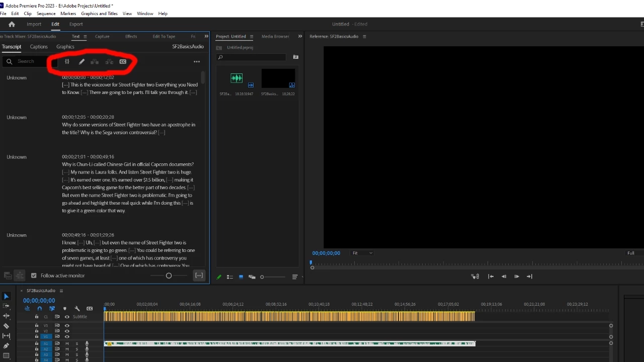
Task: Select the Ripple Edit tool
Action: click(x=6, y=316)
